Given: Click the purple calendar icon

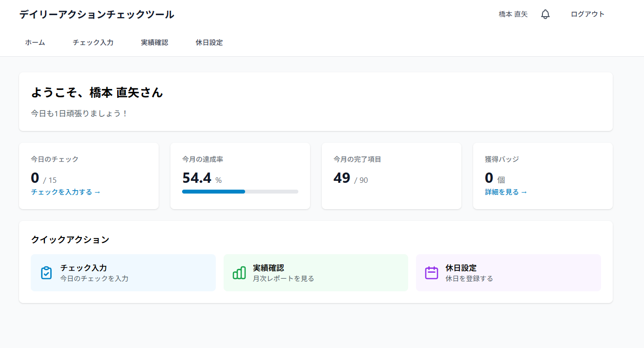Looking at the screenshot, I should 432,273.
